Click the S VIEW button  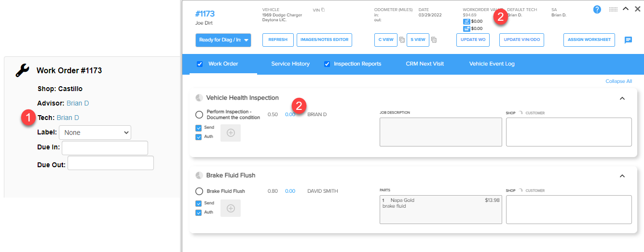pyautogui.click(x=418, y=40)
